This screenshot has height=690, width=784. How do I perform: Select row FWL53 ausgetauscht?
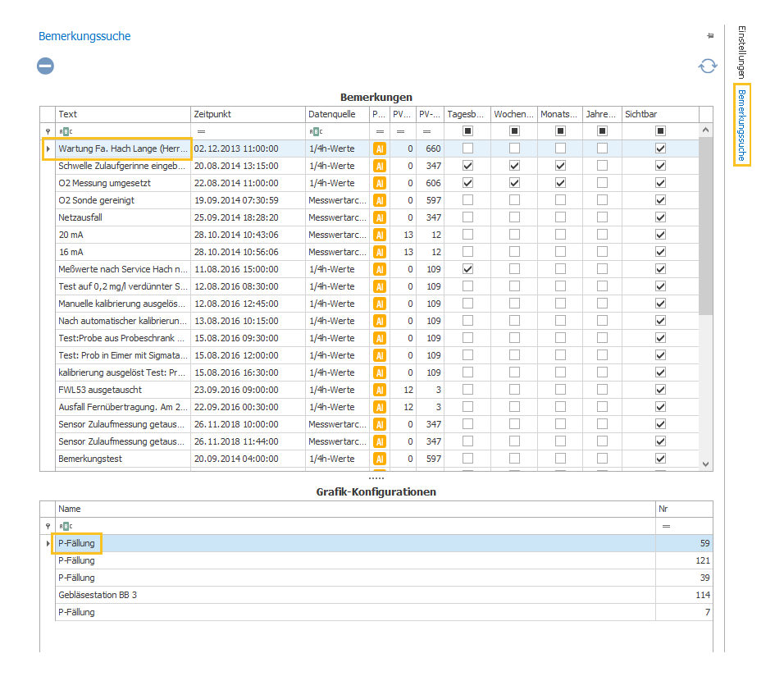pyautogui.click(x=369, y=390)
